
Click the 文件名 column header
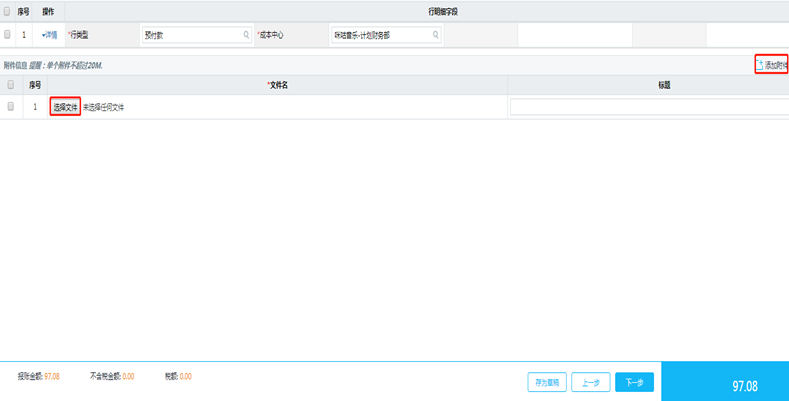pyautogui.click(x=277, y=86)
